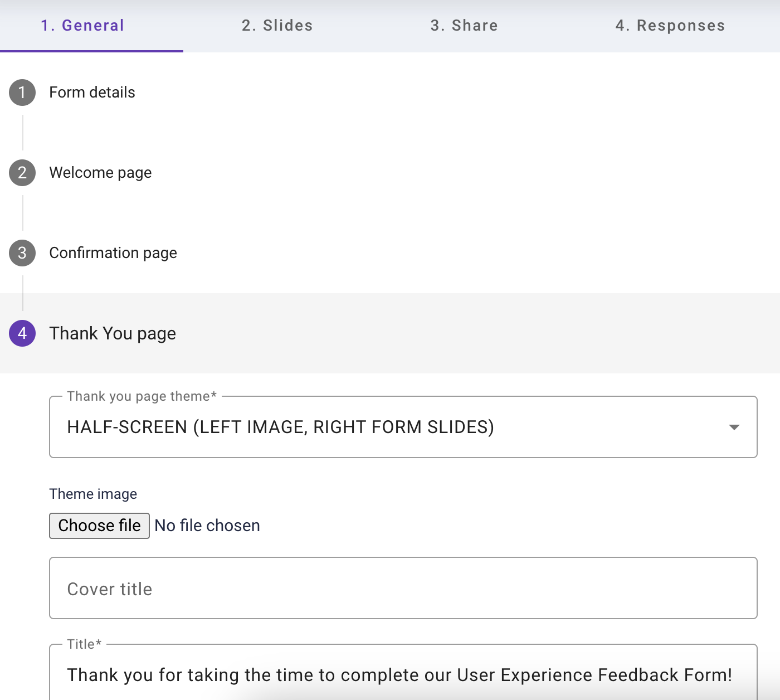Screen dimensions: 780x700
Task: Switch to the Slides tab
Action: pyautogui.click(x=277, y=26)
